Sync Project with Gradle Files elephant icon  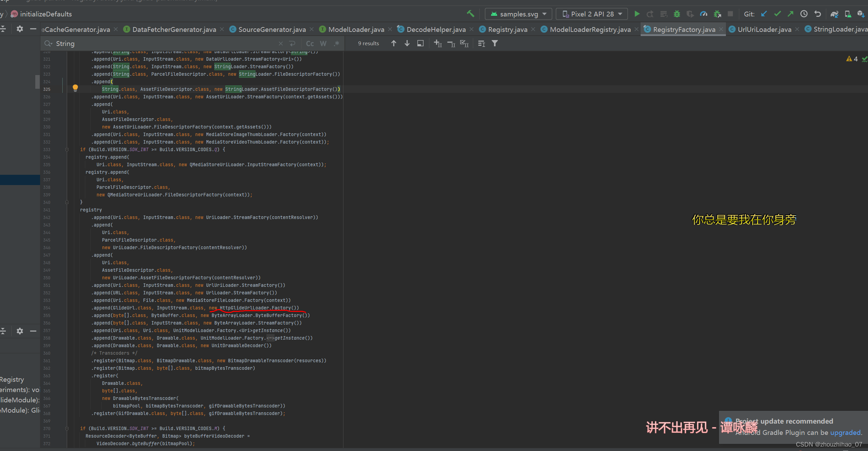click(x=834, y=14)
